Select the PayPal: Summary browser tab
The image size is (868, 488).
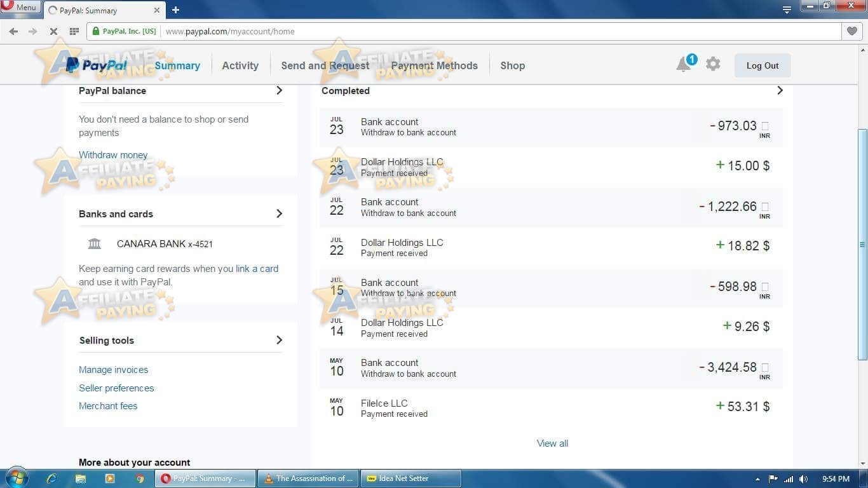[x=105, y=10]
